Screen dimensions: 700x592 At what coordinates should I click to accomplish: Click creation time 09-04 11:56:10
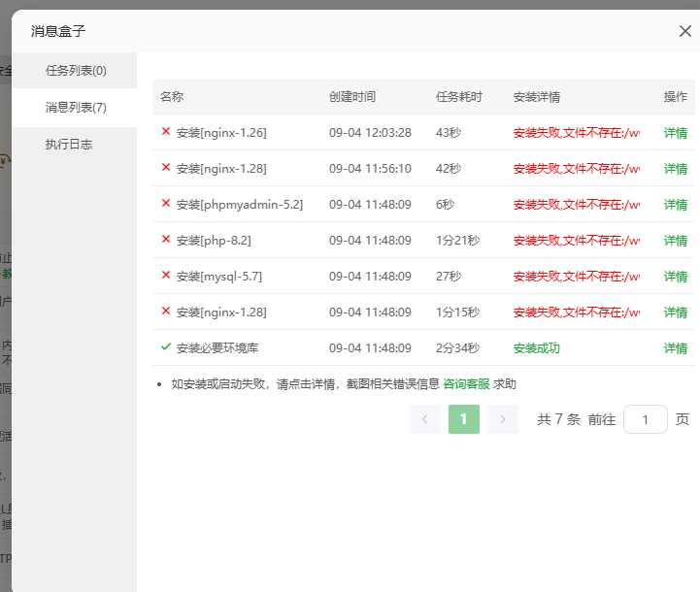pos(370,169)
